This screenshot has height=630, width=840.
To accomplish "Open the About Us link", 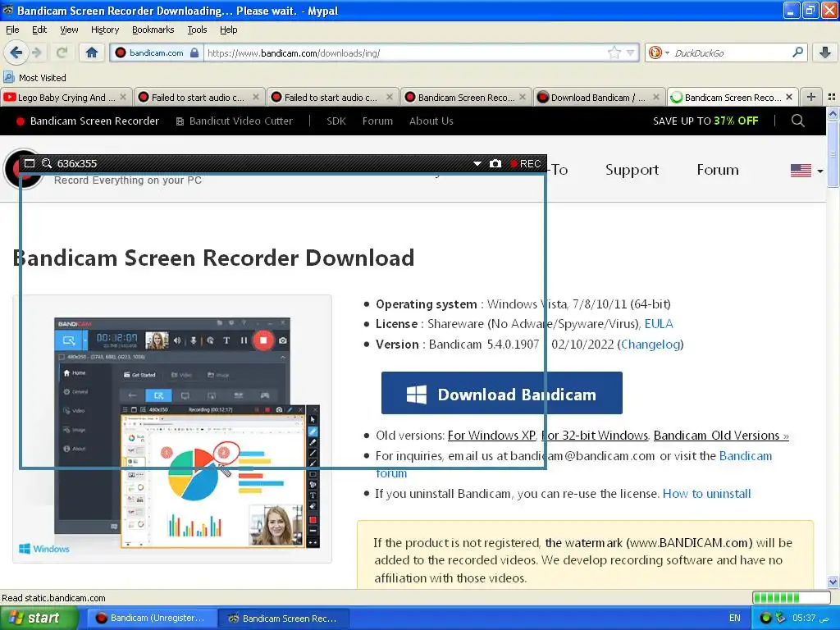I will tap(431, 121).
